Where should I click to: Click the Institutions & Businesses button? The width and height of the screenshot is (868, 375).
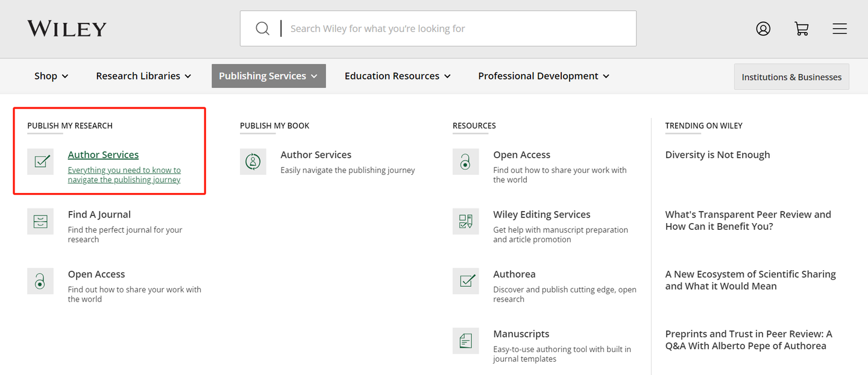tap(791, 77)
